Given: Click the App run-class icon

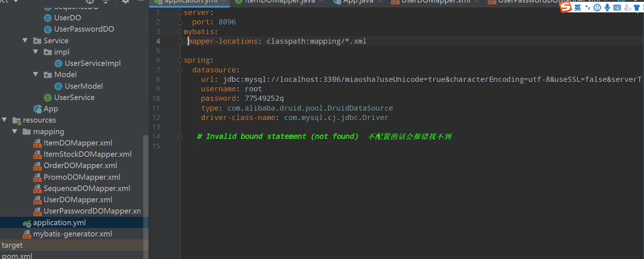Looking at the screenshot, I should [37, 109].
